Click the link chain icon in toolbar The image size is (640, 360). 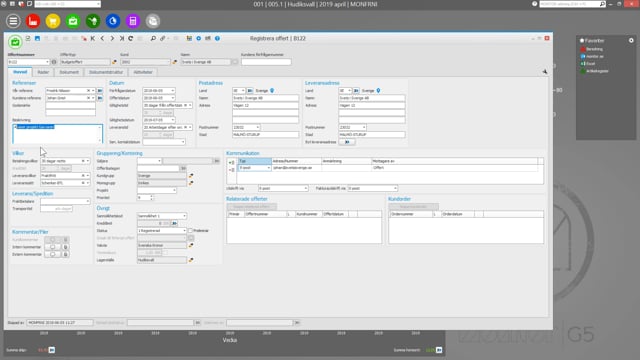pos(162,38)
